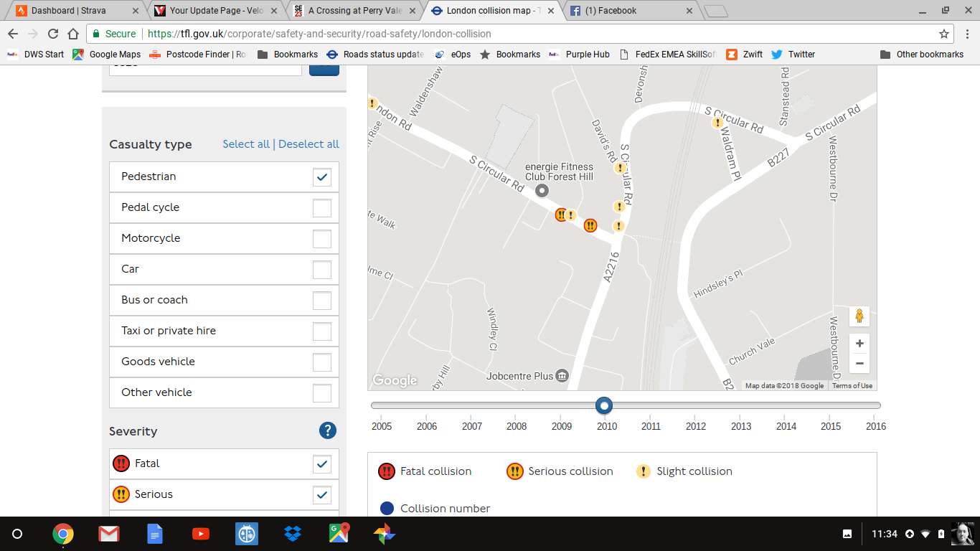Click the energie Fitness Club map marker
The width and height of the screenshot is (980, 551).
click(x=542, y=190)
